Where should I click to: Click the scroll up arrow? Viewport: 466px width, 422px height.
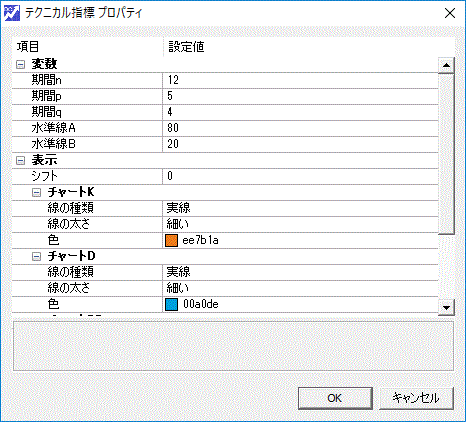446,65
